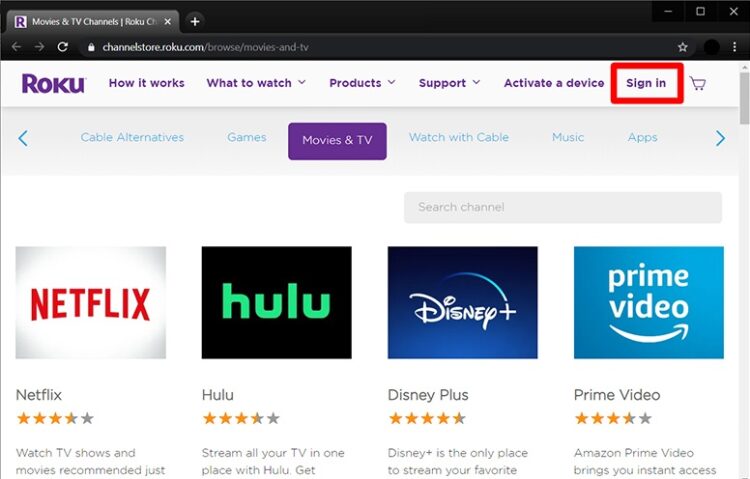Show next channel categories
Image resolution: width=750 pixels, height=479 pixels.
tap(720, 138)
